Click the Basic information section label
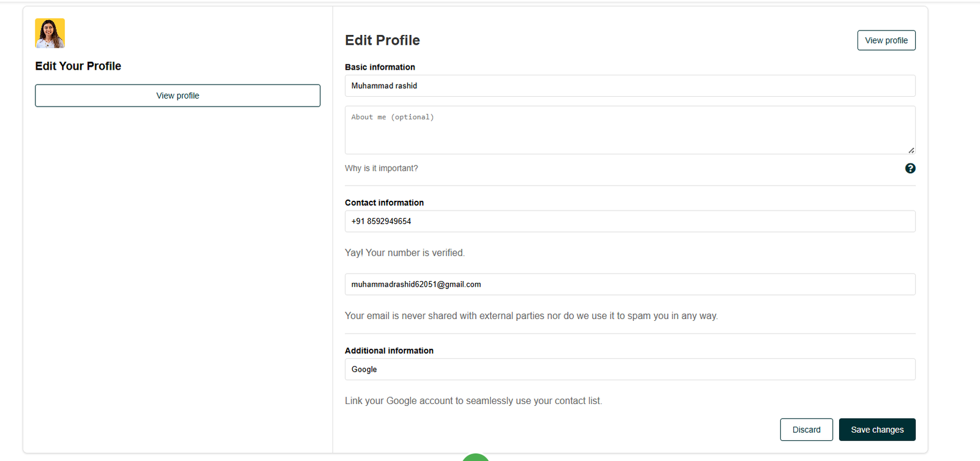980x461 pixels. coord(380,67)
